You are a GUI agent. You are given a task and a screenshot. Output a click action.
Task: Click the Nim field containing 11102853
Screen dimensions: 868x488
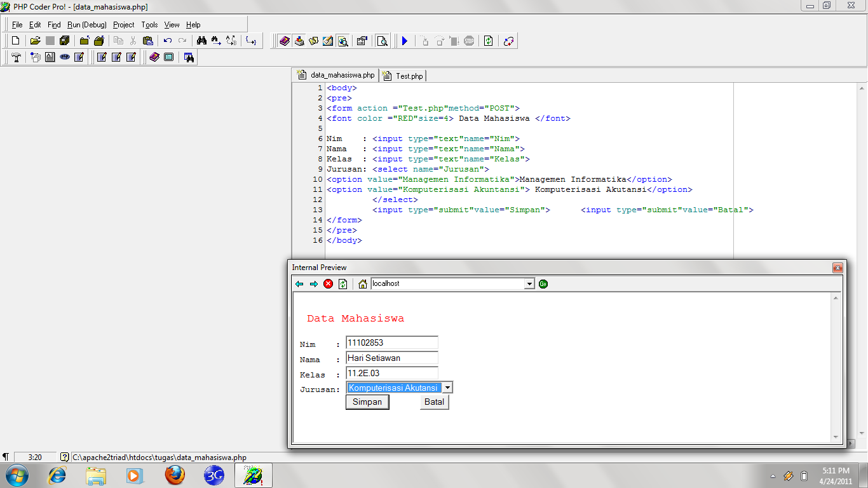(392, 343)
